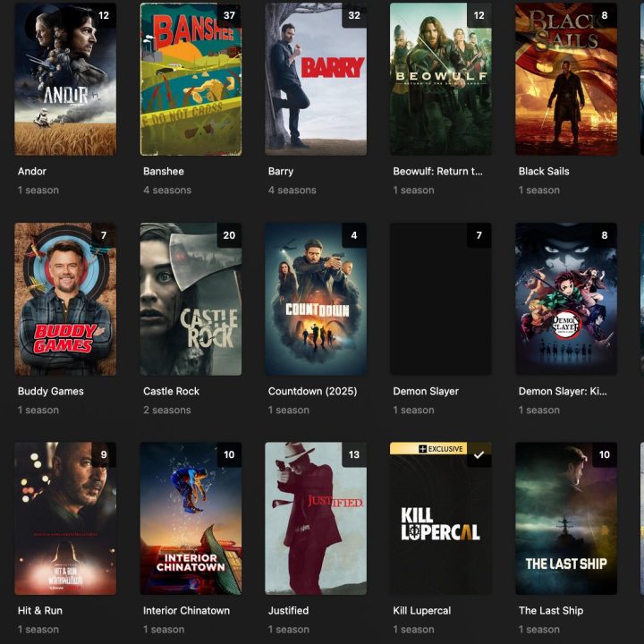Open the Justified title link

288,611
